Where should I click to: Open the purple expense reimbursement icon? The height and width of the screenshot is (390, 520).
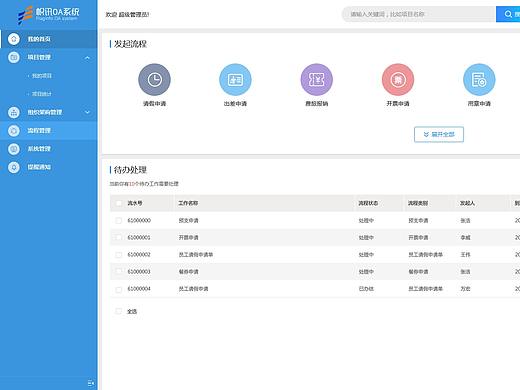[317, 80]
